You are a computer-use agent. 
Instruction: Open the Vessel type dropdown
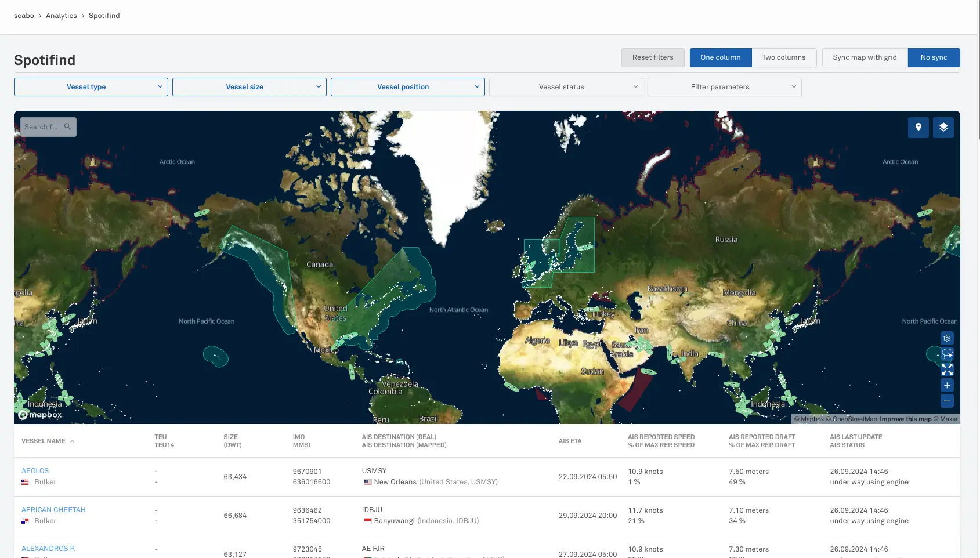pos(91,87)
